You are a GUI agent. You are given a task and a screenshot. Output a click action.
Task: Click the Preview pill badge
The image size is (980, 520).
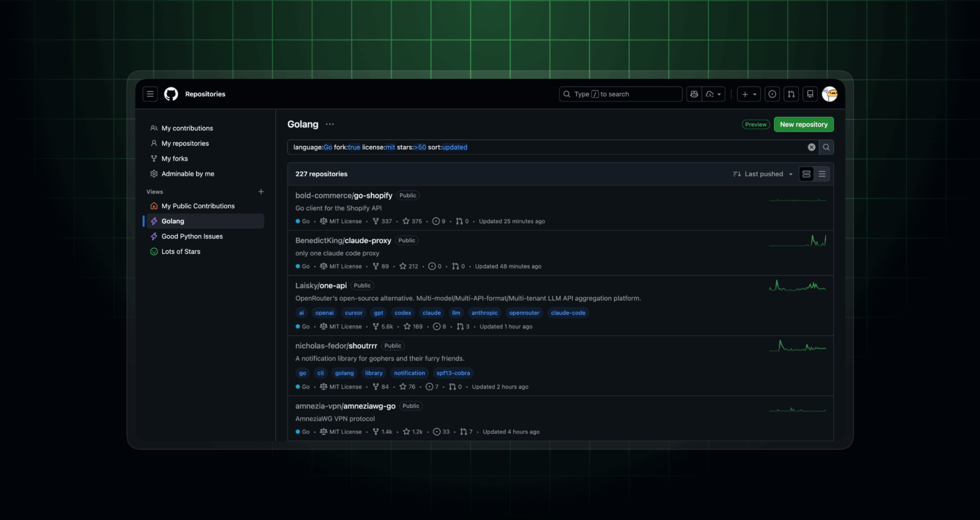coord(755,124)
